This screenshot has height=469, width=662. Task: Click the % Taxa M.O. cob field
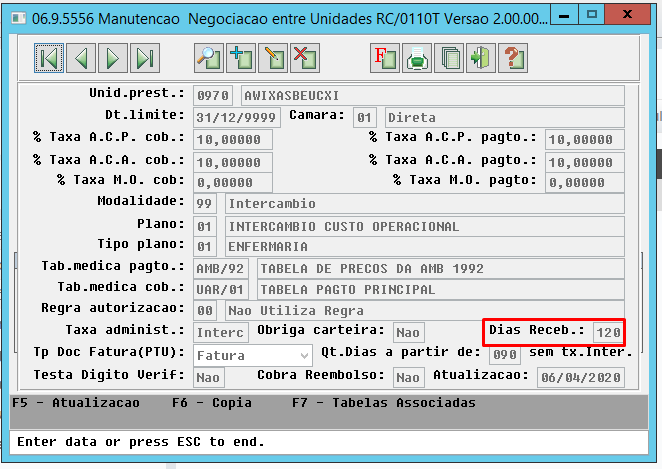(233, 182)
